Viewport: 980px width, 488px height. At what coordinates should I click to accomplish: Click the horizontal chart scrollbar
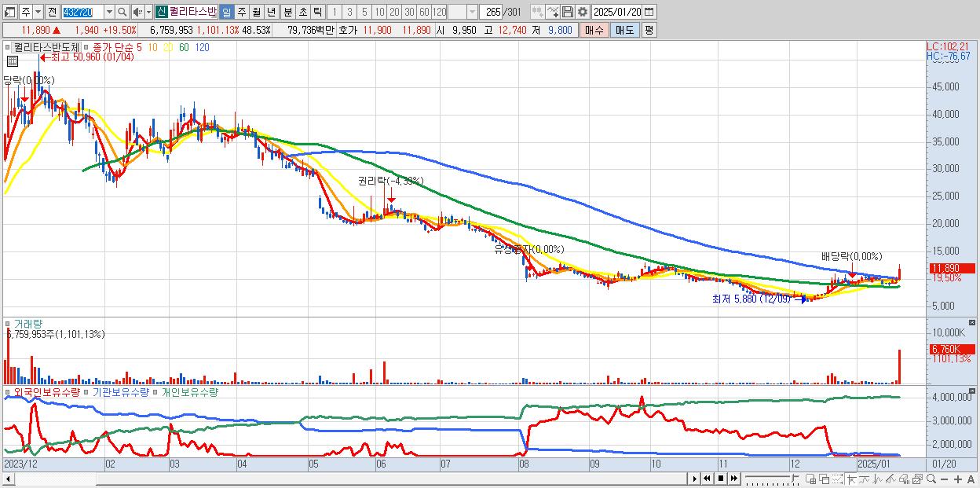point(344,479)
